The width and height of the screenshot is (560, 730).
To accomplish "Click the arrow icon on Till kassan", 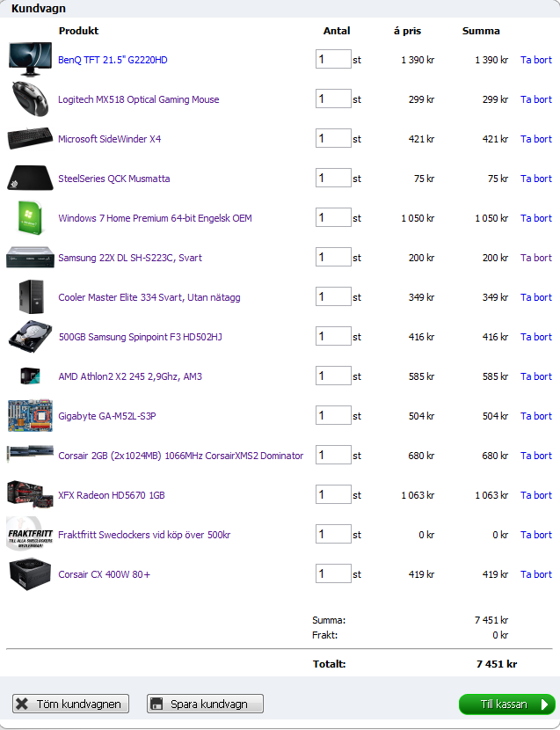I will point(543,704).
